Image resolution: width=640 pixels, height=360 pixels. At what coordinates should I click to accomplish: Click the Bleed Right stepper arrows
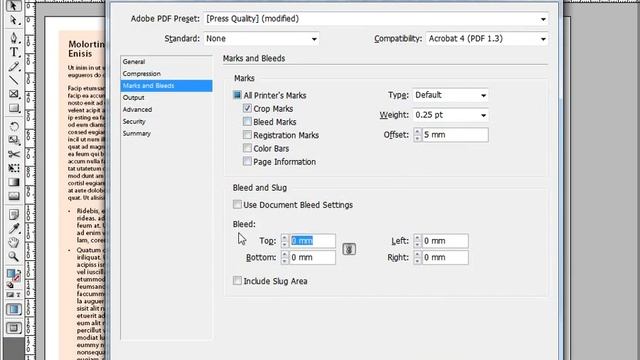point(417,258)
